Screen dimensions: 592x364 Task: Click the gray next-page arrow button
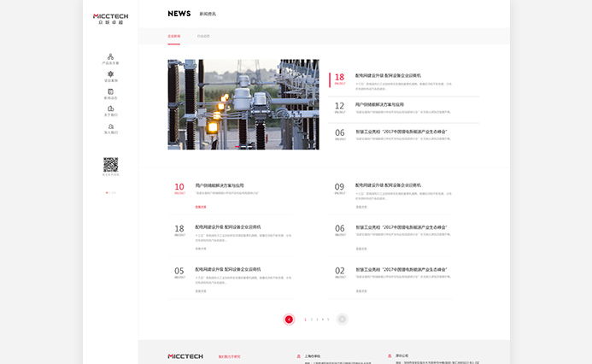(342, 320)
